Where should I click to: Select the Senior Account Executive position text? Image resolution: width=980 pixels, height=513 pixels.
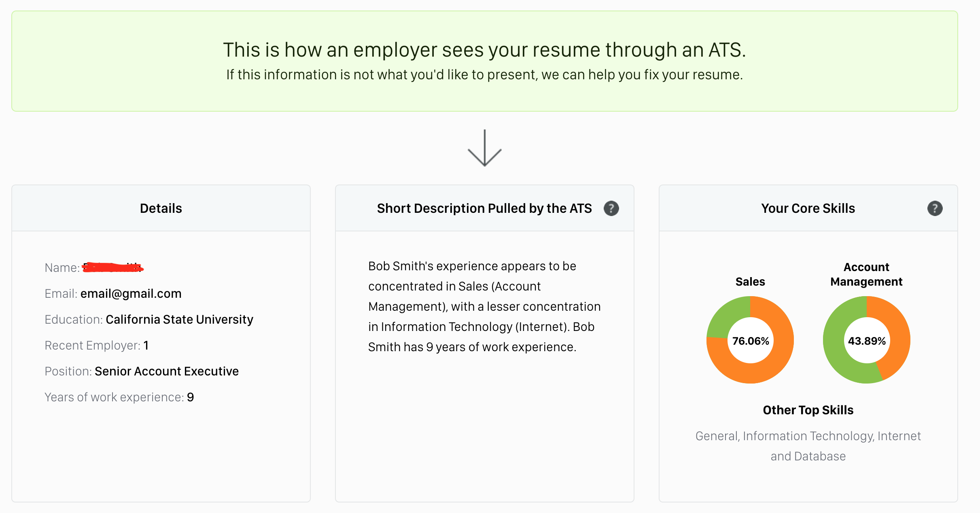(167, 371)
